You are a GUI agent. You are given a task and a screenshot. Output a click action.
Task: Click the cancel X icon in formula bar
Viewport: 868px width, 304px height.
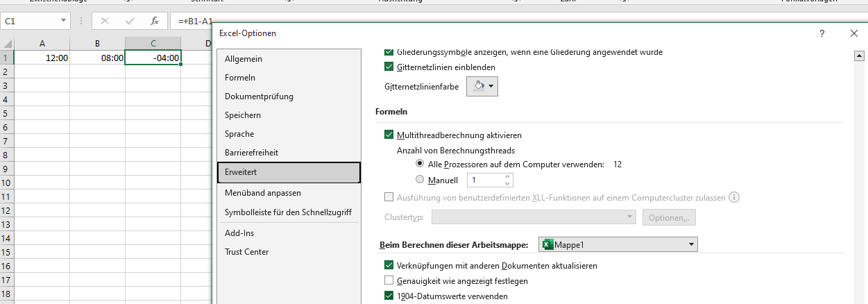click(x=105, y=22)
